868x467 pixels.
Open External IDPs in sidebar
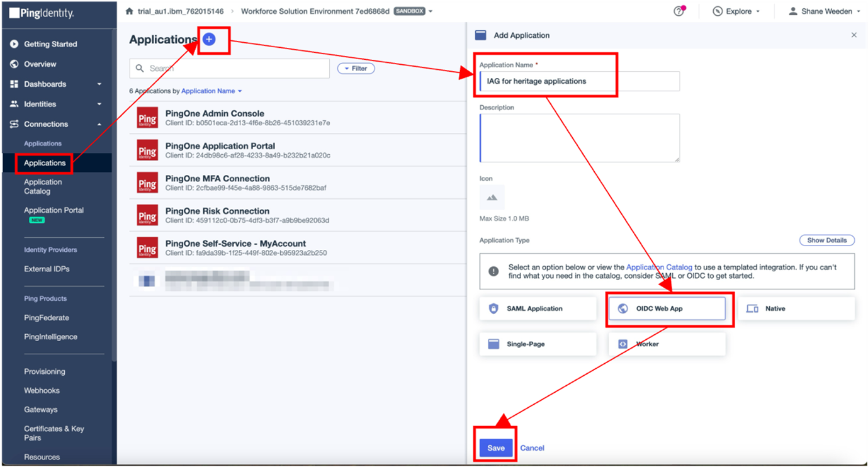coord(47,269)
